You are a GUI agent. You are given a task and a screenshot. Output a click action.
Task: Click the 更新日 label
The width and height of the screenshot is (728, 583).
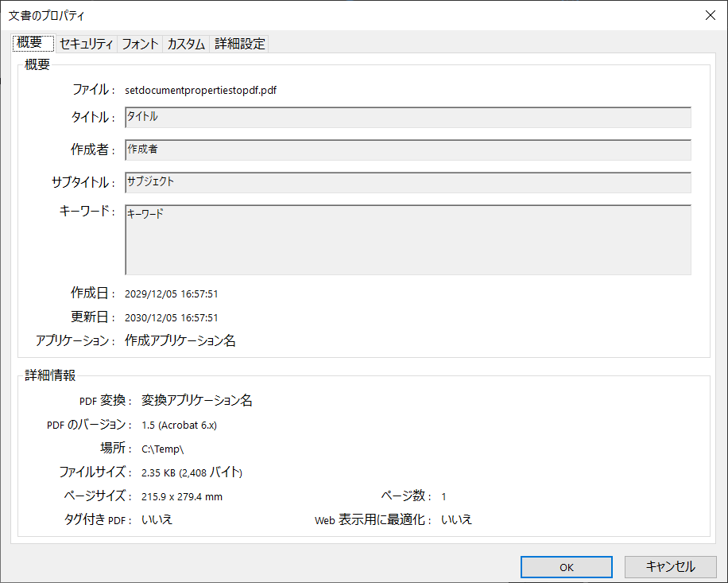click(92, 317)
